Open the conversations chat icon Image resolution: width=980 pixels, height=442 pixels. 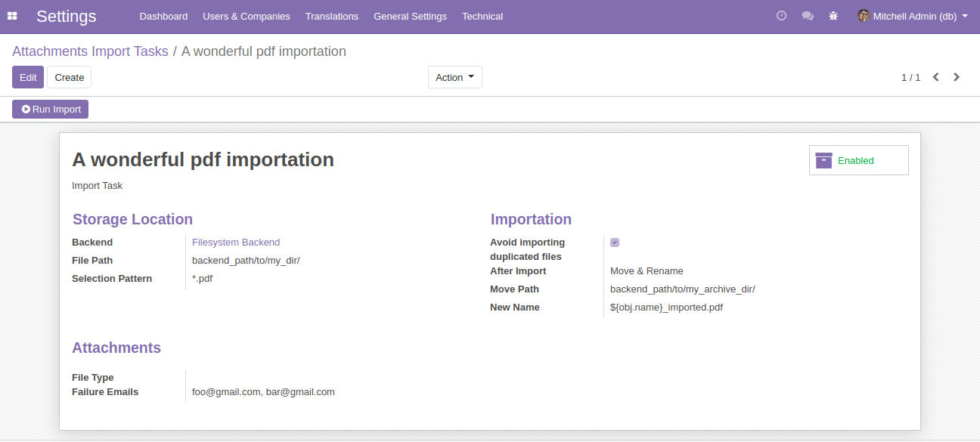(808, 16)
